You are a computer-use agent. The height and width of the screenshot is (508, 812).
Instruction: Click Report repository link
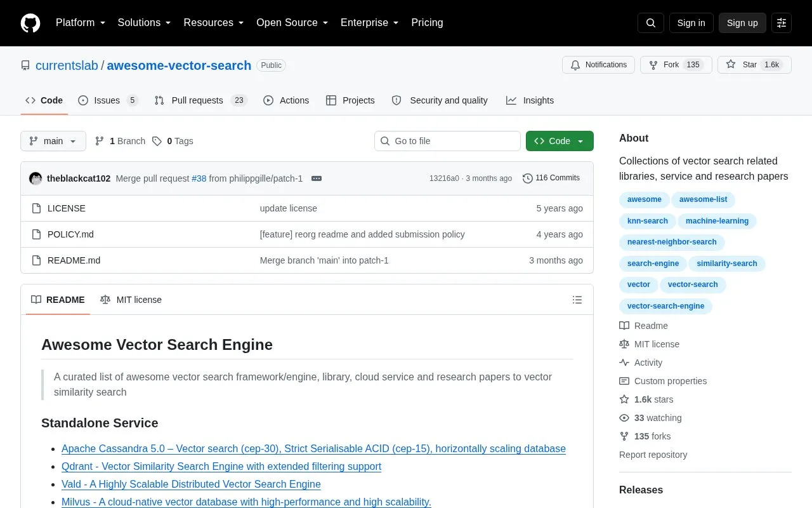[x=653, y=455]
